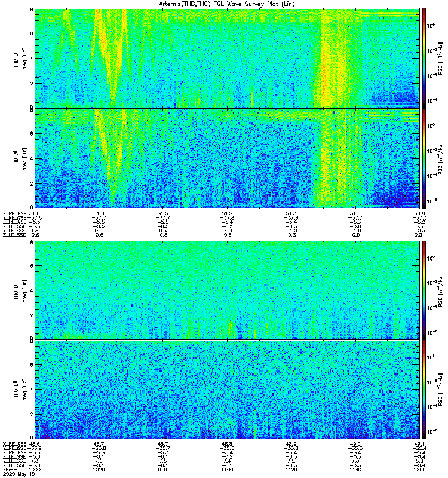Click the THB X_RE_GSE value 50.8
The image size is (448, 478).
point(419,213)
